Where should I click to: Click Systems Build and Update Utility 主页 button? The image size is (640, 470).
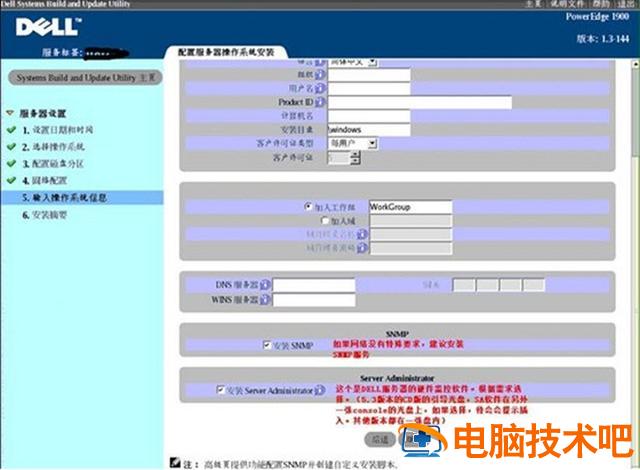click(85, 78)
